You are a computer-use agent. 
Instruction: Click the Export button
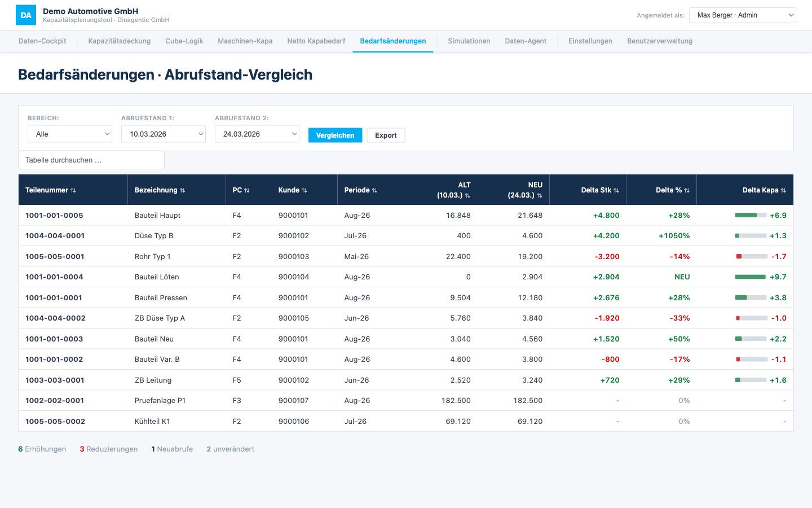pos(386,135)
